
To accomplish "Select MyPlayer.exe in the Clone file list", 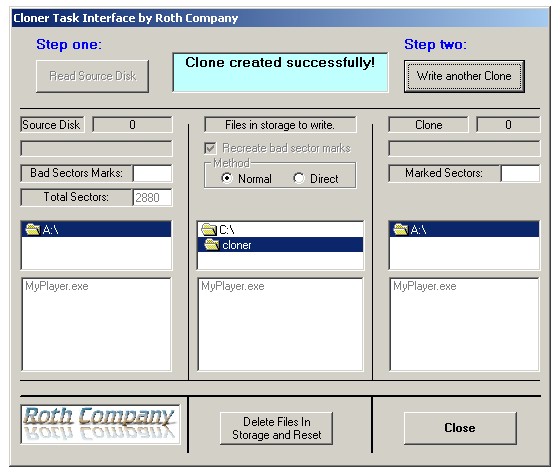I will click(425, 286).
